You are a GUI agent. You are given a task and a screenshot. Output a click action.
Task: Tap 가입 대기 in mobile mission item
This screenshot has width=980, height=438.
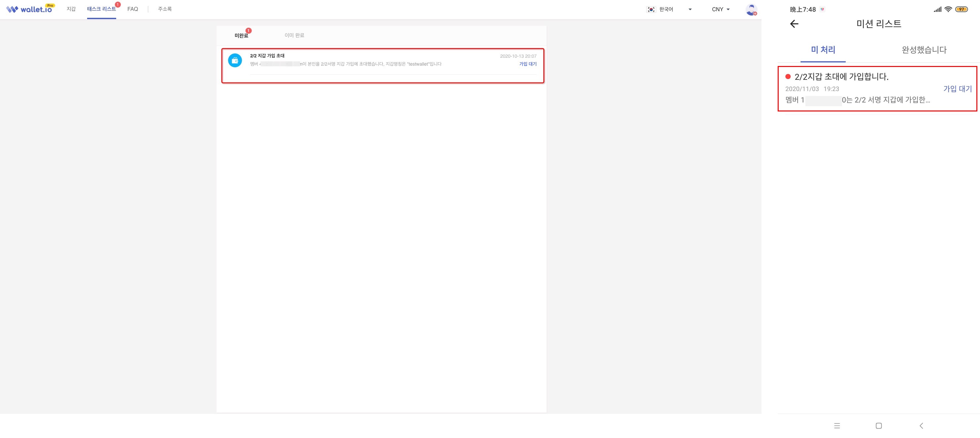tap(957, 89)
